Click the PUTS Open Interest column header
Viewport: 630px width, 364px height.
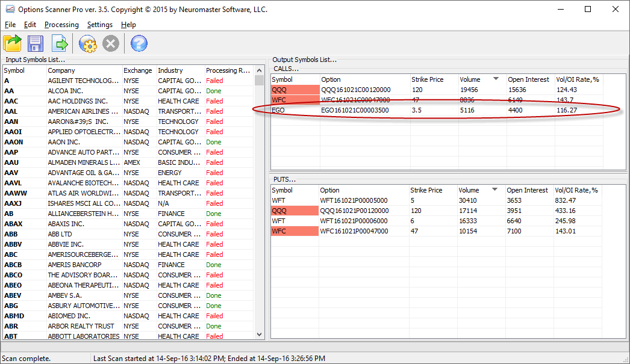click(x=529, y=190)
